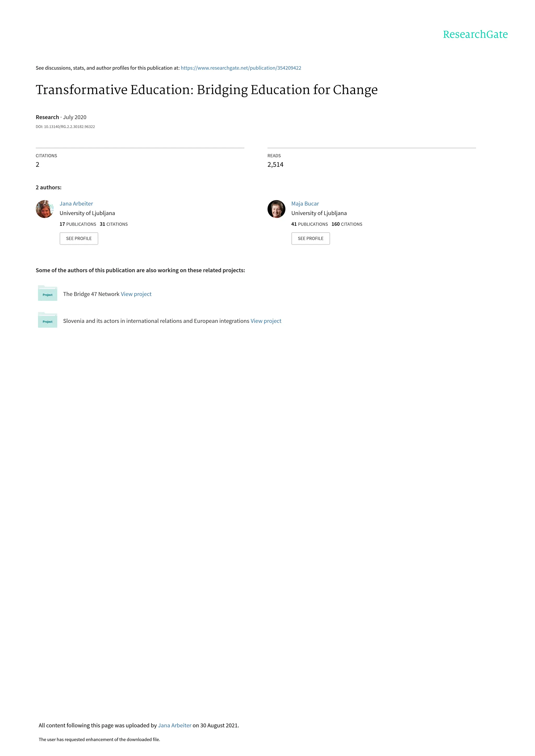This screenshot has height=756, width=535.
Task: Open View project for Slovenia international relations
Action: [266, 321]
